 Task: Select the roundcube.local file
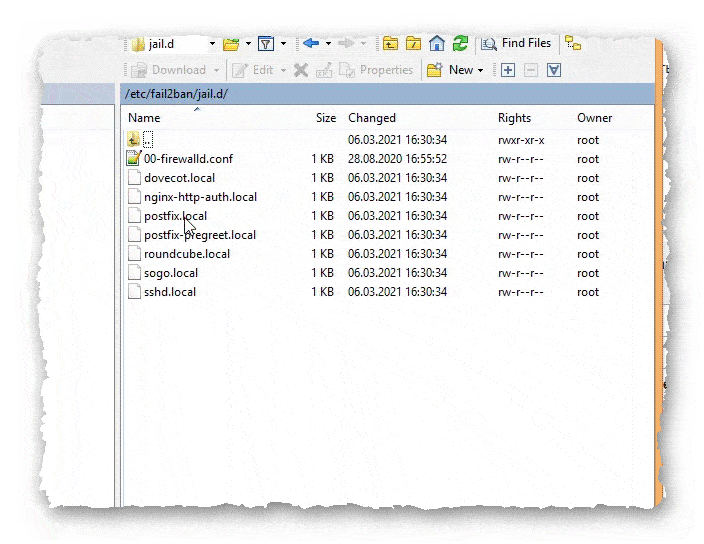tap(187, 254)
